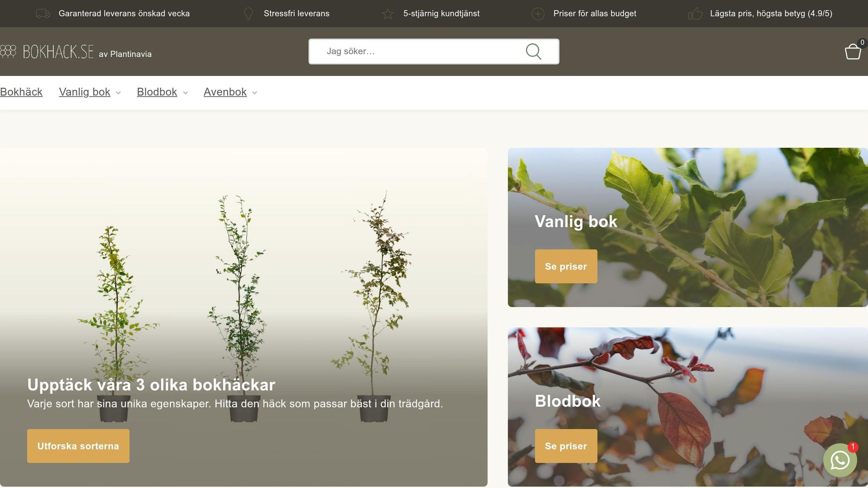
Task: Open the Vanlig bok leaf image card
Action: click(687, 227)
